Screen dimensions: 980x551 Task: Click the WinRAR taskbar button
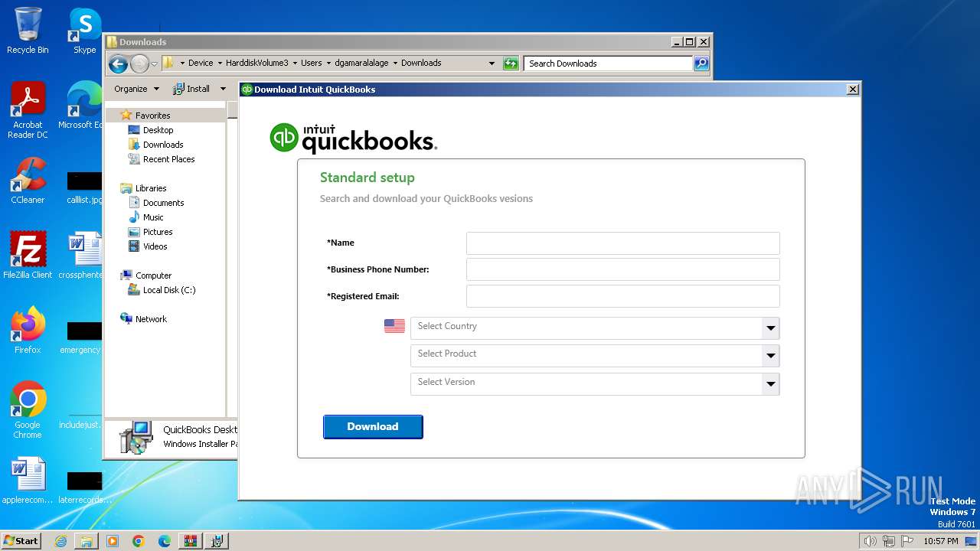[x=190, y=541]
